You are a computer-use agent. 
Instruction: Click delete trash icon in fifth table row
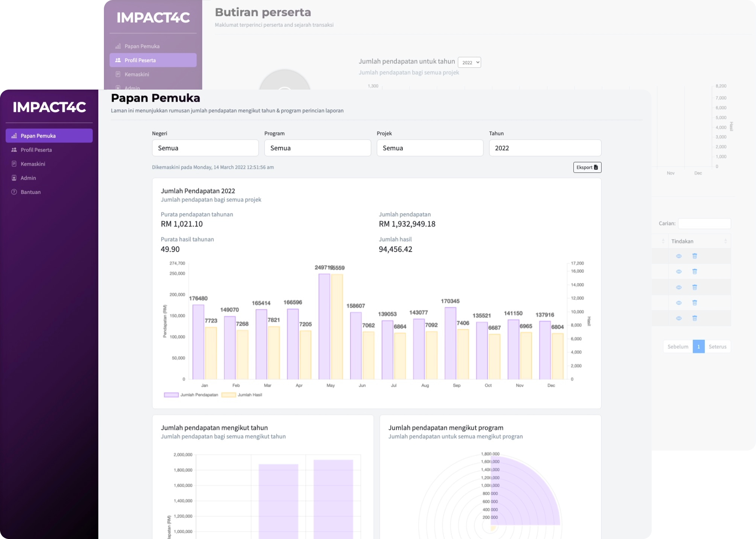[x=695, y=318]
